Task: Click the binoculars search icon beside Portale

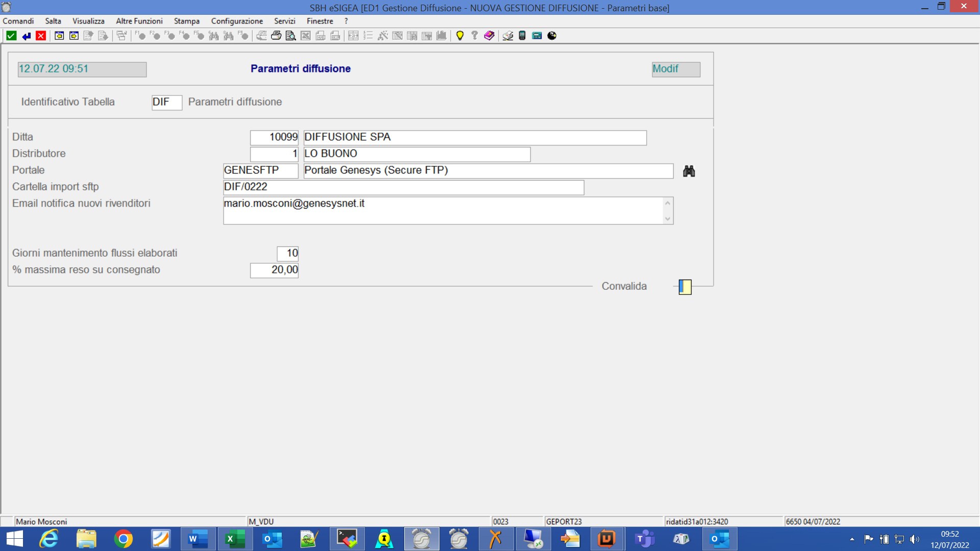Action: coord(689,171)
